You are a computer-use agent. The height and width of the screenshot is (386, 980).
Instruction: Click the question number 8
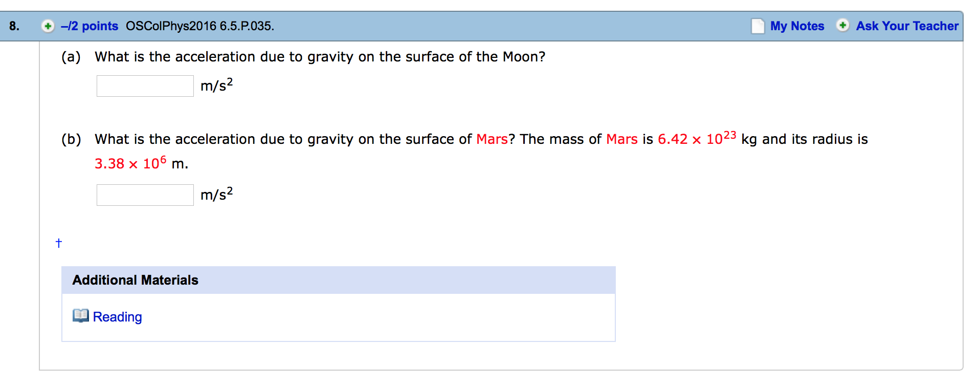coord(14,26)
